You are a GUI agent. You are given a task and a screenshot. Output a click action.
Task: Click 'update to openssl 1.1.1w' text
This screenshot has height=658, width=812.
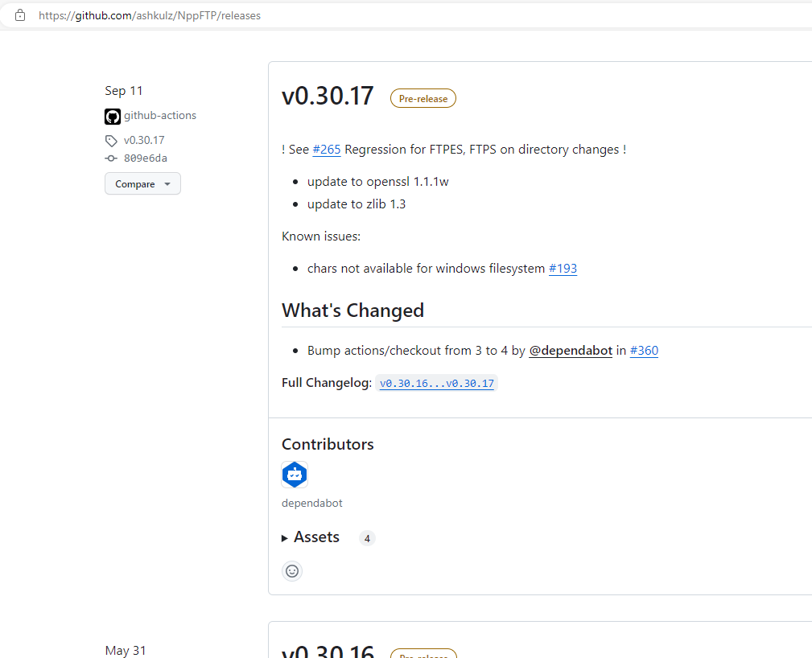point(378,182)
